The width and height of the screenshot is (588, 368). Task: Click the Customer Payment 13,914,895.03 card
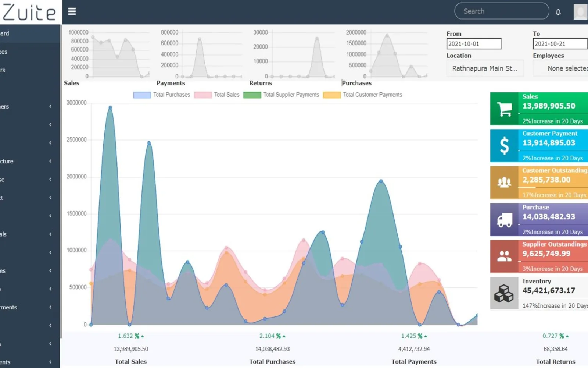point(539,146)
